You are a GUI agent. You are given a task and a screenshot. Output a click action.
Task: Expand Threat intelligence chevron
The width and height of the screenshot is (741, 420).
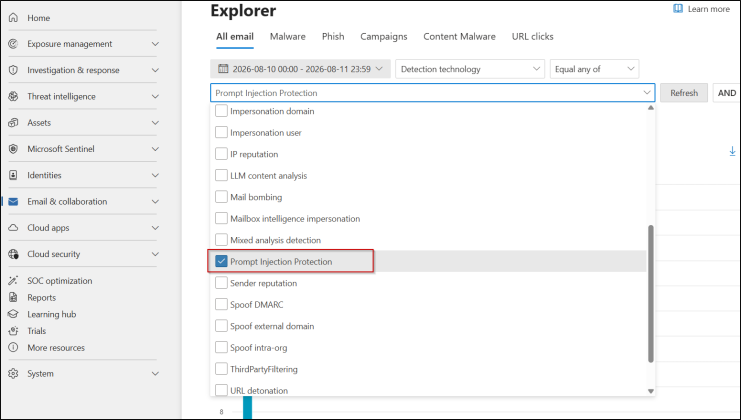155,96
